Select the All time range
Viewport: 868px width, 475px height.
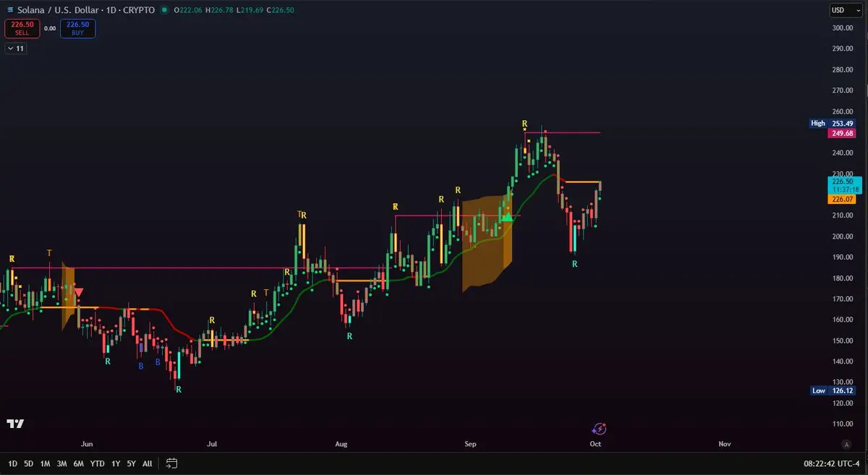pyautogui.click(x=147, y=463)
